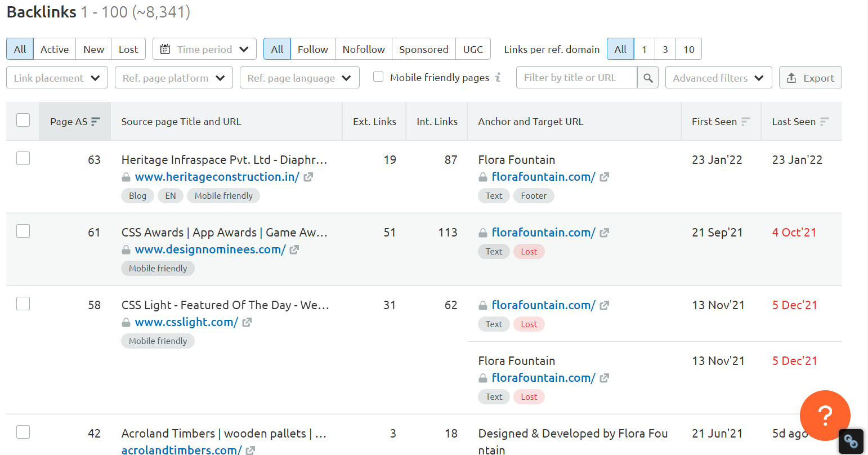Set links per ref. domain to 3
Viewport: 868px width, 455px height.
[x=665, y=49]
